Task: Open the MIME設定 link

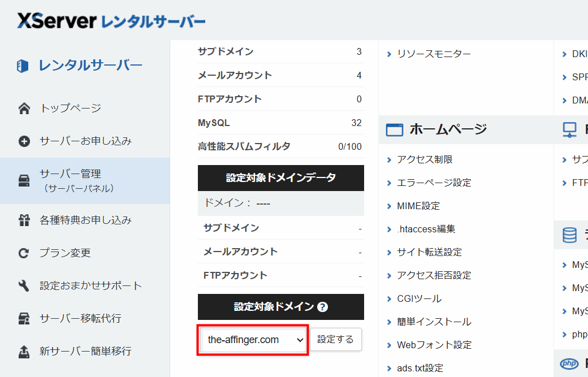Action: point(418,206)
